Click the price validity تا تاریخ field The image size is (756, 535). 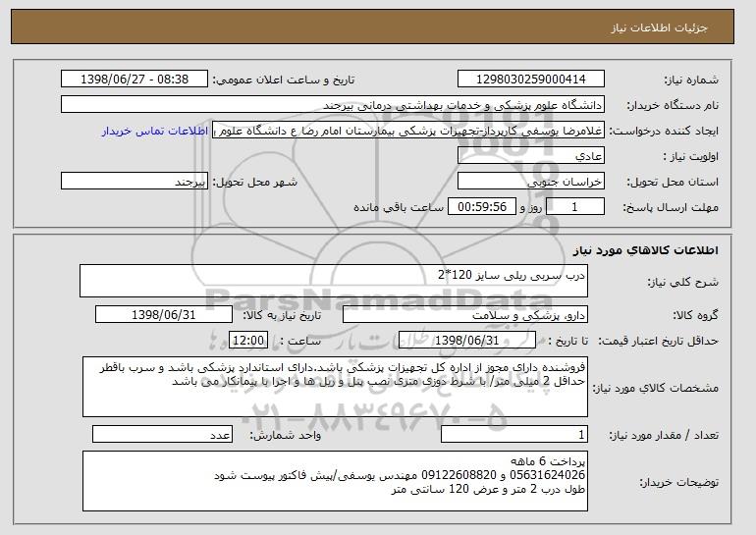click(x=467, y=341)
